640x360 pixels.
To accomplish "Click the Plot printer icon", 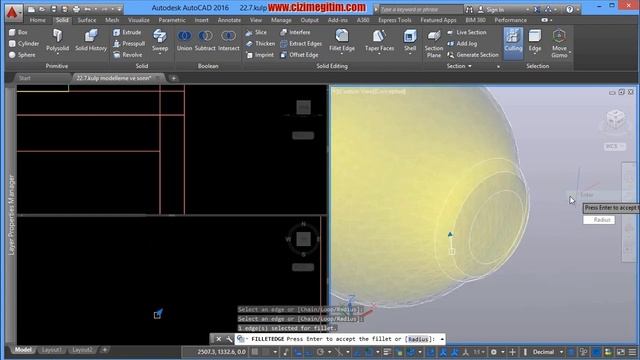I will [x=76, y=9].
